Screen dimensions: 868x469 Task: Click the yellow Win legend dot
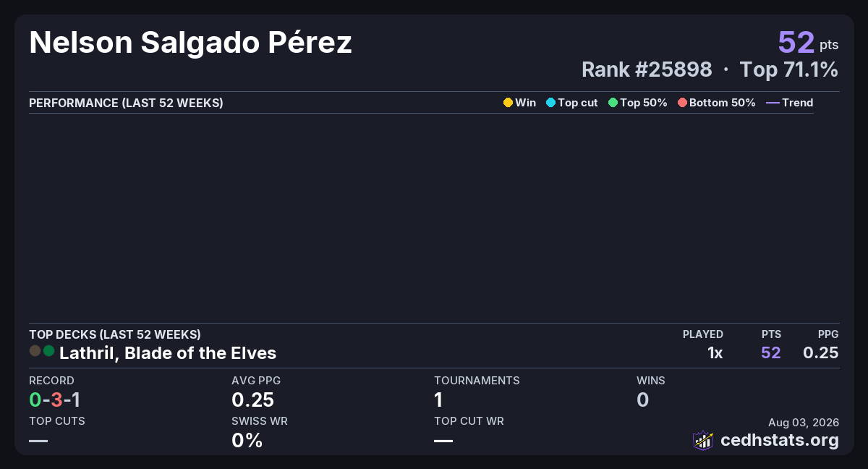tap(508, 103)
